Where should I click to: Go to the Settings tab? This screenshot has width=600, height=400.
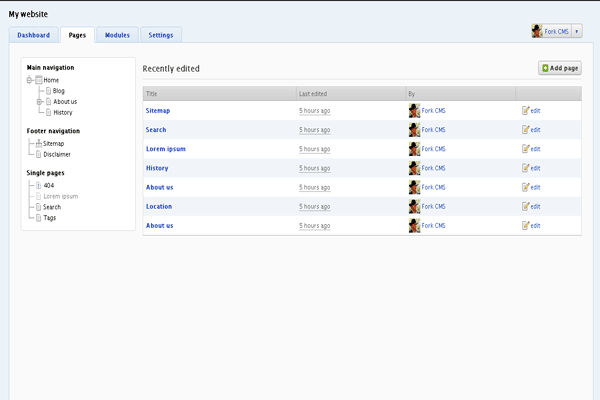tap(161, 35)
